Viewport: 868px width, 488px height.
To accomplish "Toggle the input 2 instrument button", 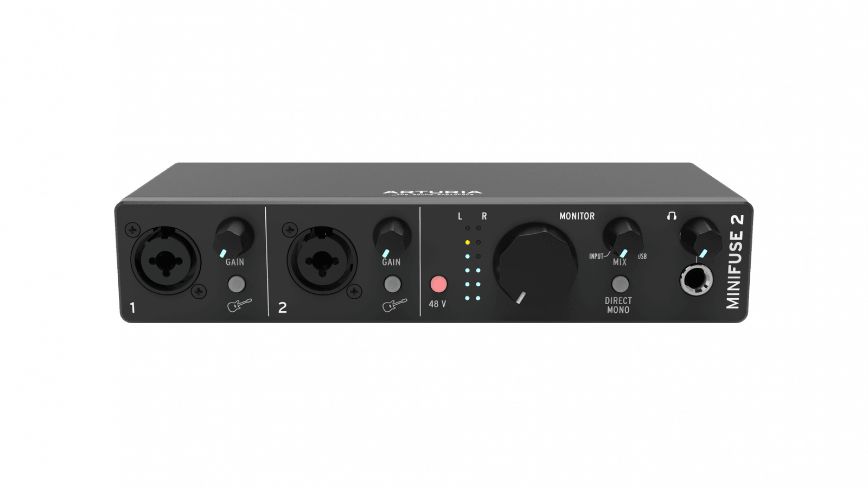I will click(x=392, y=284).
